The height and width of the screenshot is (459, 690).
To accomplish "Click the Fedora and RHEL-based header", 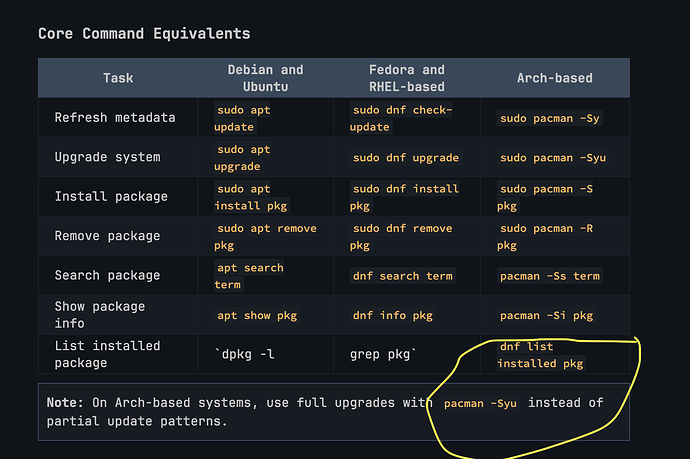I will (x=407, y=78).
